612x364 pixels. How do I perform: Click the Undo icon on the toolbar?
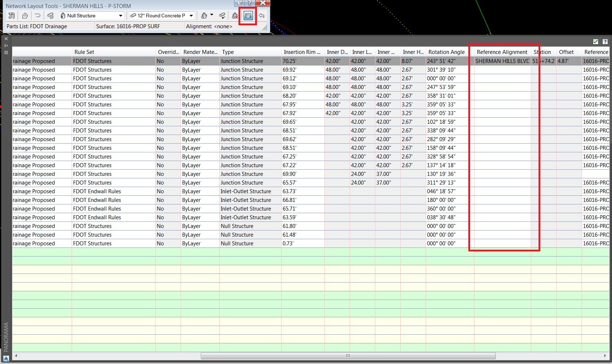pyautogui.click(x=262, y=16)
